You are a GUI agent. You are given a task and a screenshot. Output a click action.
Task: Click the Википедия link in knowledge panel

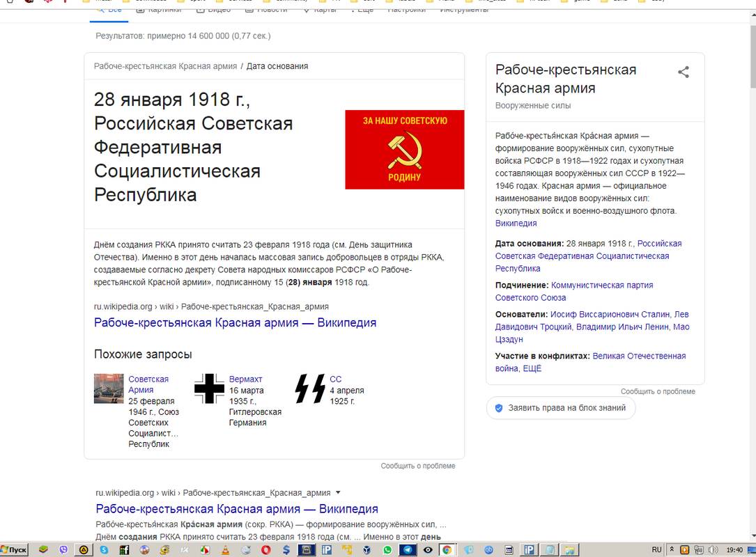(x=516, y=223)
